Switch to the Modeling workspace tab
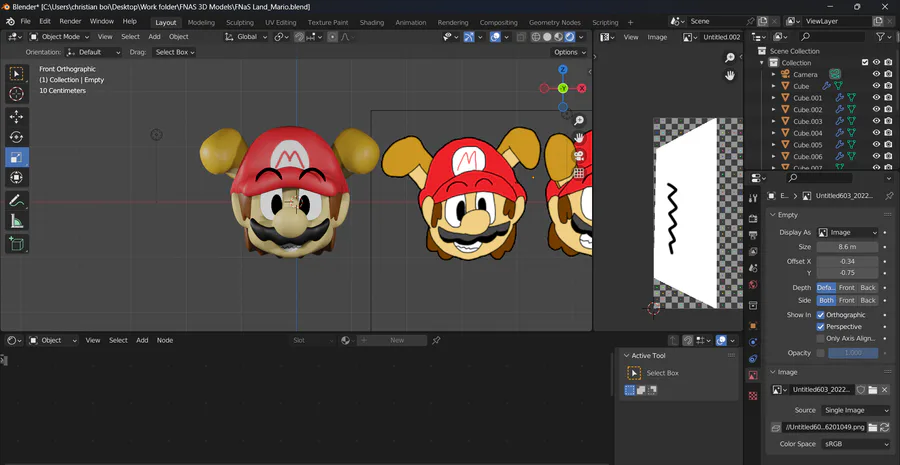The image size is (900, 465). click(201, 22)
